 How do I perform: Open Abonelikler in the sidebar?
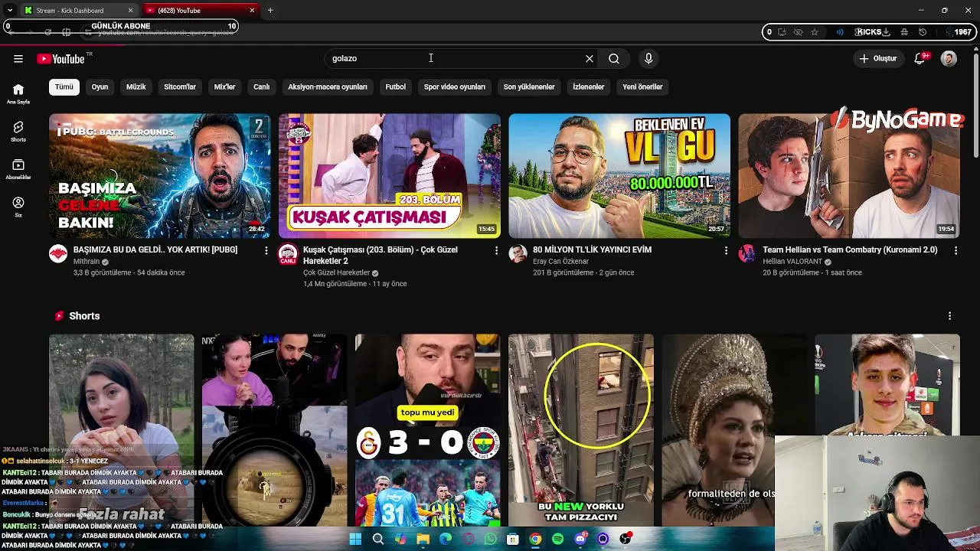18,169
